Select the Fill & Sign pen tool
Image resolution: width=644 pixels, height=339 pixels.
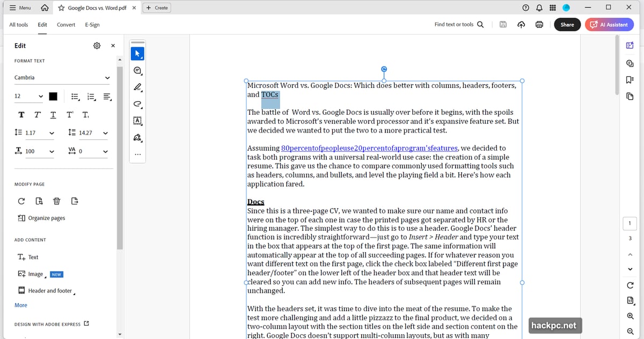[137, 138]
